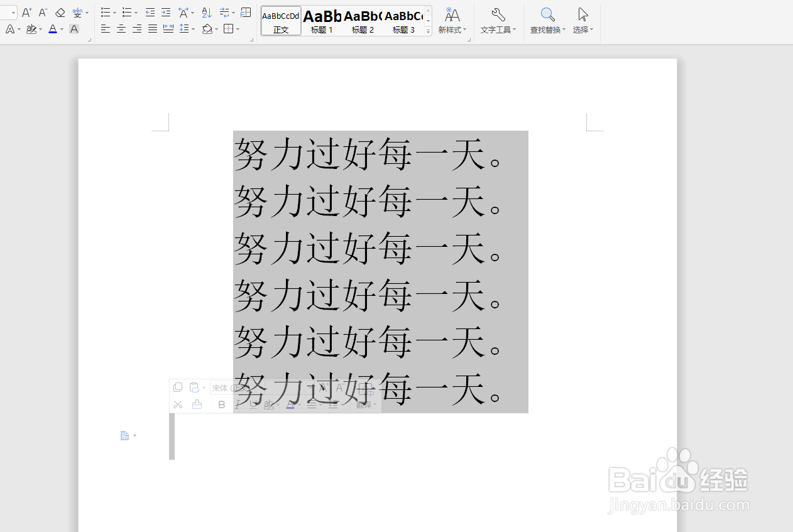
Task: Click the show/hide paragraph marks icon
Action: point(224,13)
